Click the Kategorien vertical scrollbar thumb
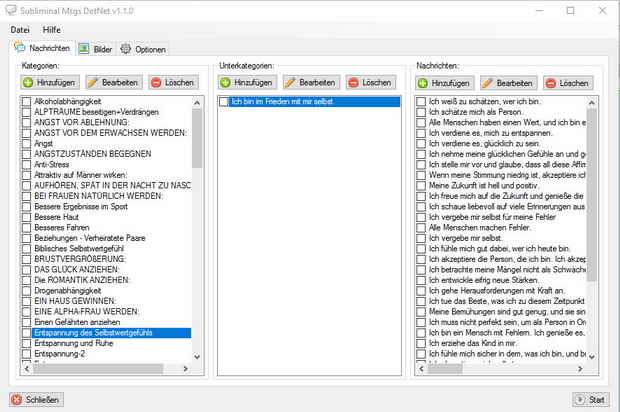Screen dimensions: 620x412 click(x=197, y=138)
